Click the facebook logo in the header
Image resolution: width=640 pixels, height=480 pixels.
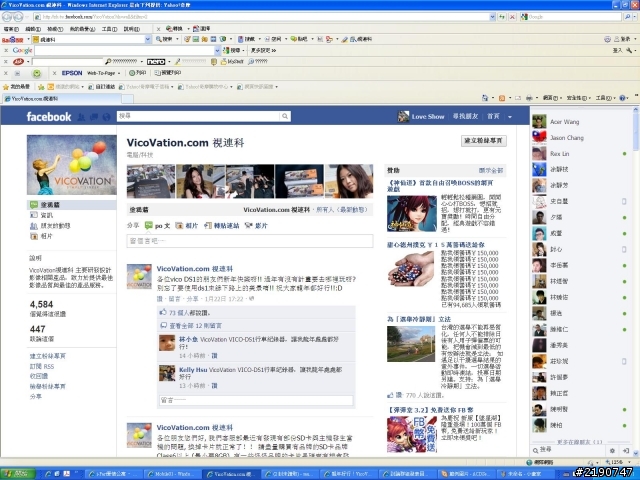tap(49, 117)
